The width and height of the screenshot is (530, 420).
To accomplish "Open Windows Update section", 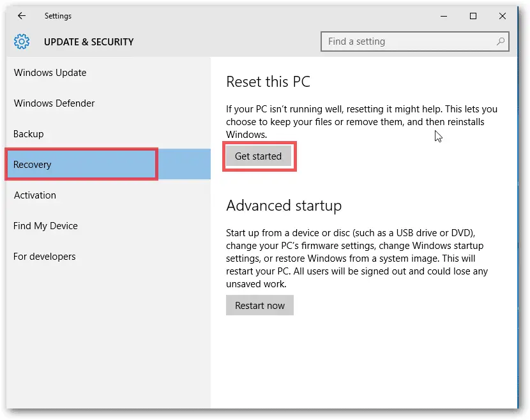I will tap(108, 73).
